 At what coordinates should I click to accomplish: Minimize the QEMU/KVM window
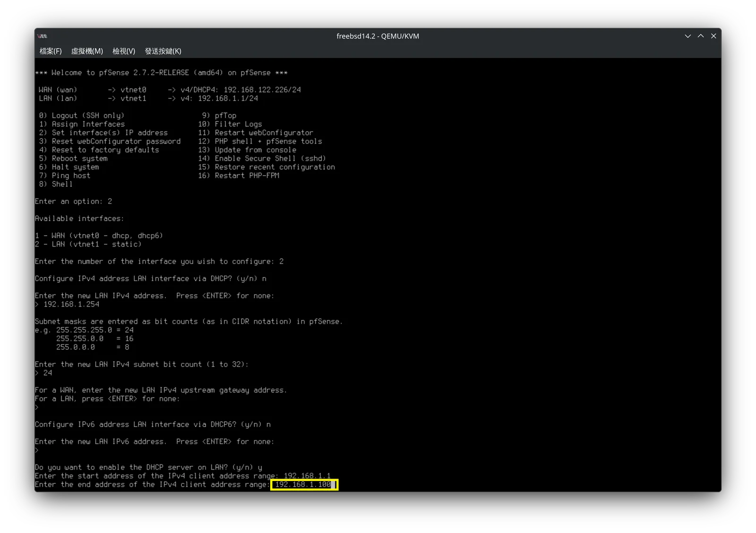coord(687,36)
